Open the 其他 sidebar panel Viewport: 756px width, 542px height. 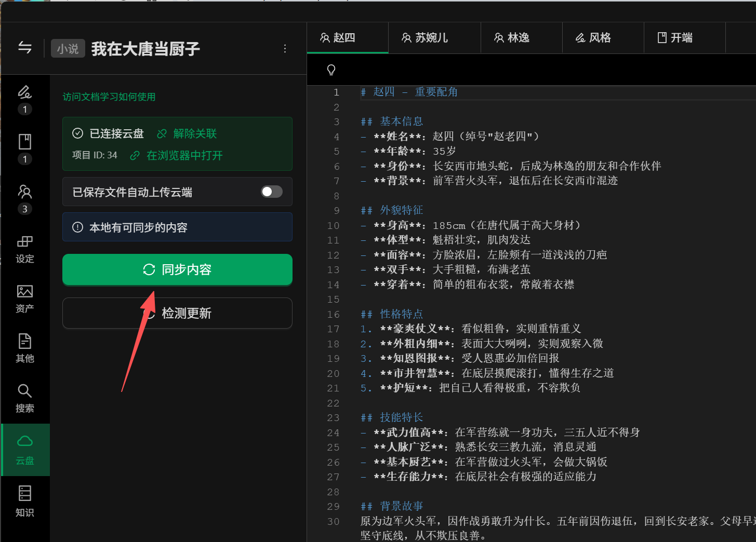point(25,348)
